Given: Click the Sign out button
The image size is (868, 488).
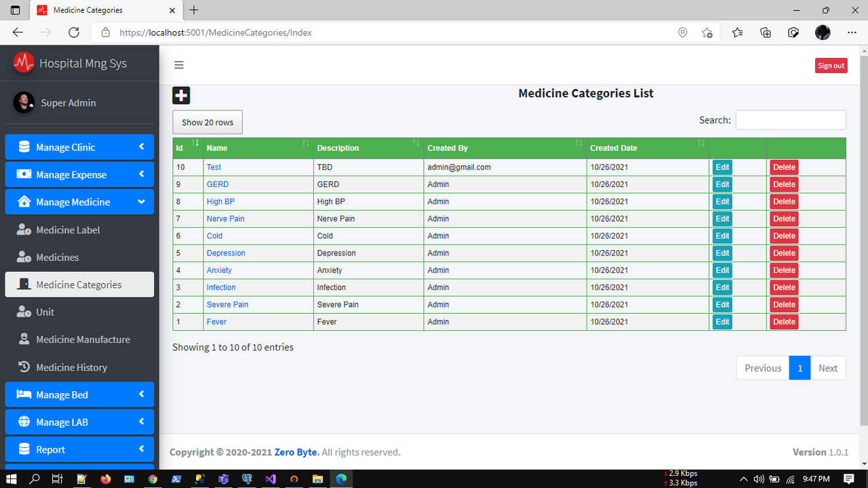Looking at the screenshot, I should point(831,65).
